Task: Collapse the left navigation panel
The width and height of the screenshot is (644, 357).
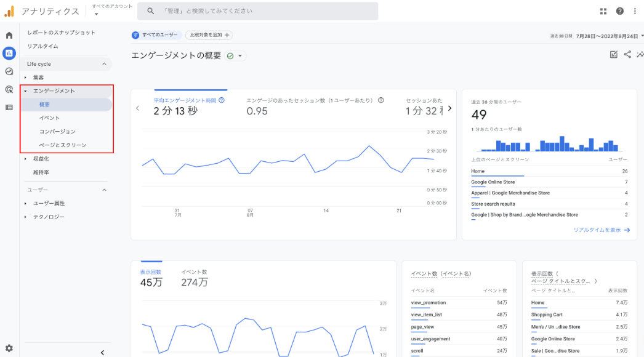Action: point(102,353)
